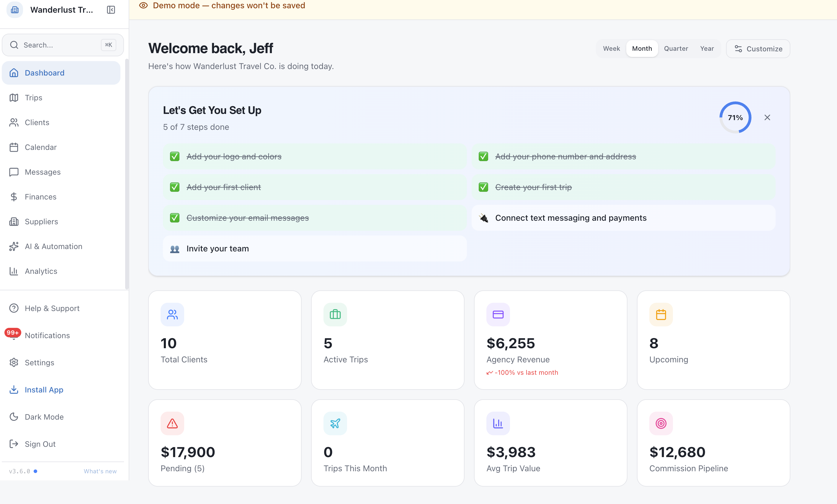
Task: Click the Commission Pipeline target icon
Action: (661, 423)
